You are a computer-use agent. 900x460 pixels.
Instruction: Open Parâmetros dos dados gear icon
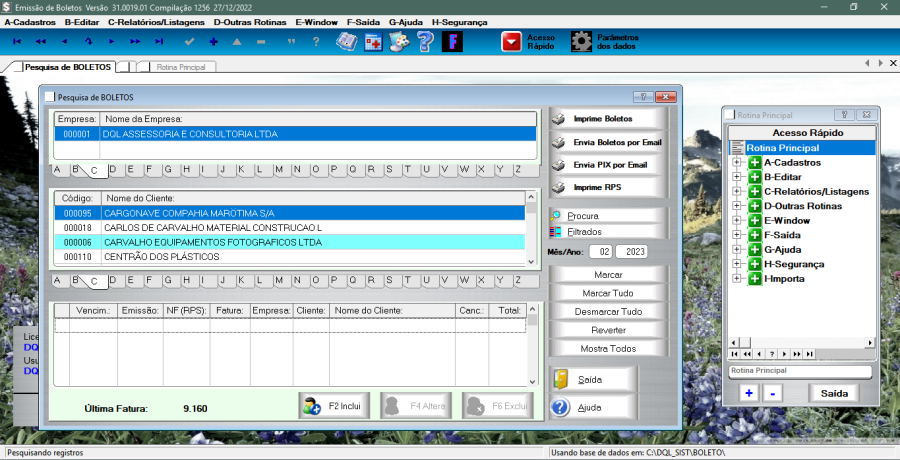pyautogui.click(x=581, y=42)
